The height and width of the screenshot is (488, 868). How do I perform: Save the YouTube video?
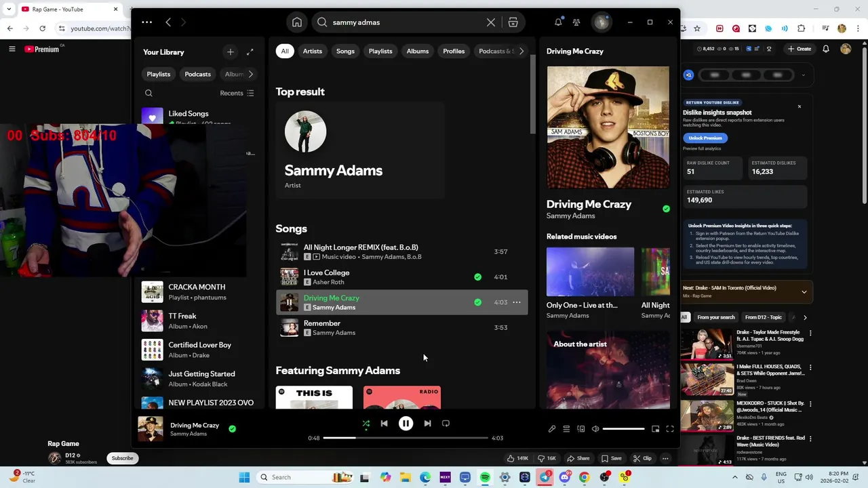[x=612, y=458]
